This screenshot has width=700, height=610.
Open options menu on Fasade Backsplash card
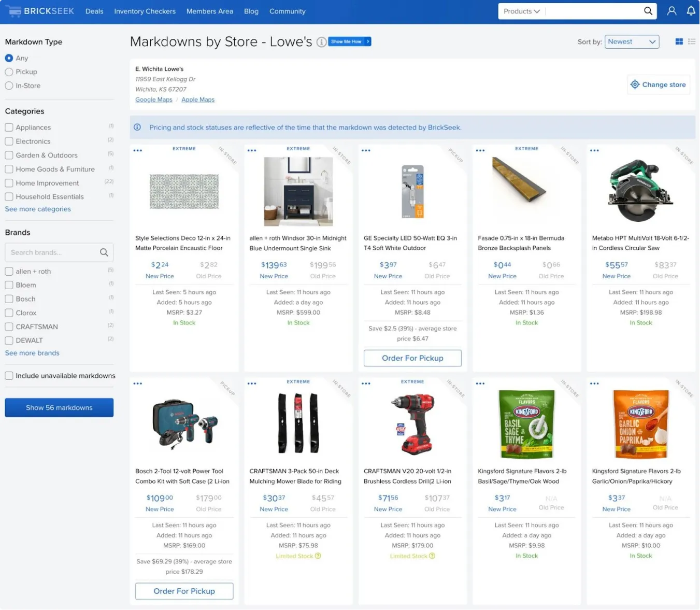[480, 150]
